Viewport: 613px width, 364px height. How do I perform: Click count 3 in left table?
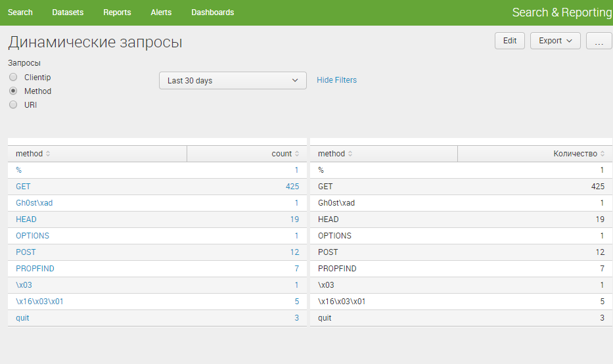tap(297, 318)
